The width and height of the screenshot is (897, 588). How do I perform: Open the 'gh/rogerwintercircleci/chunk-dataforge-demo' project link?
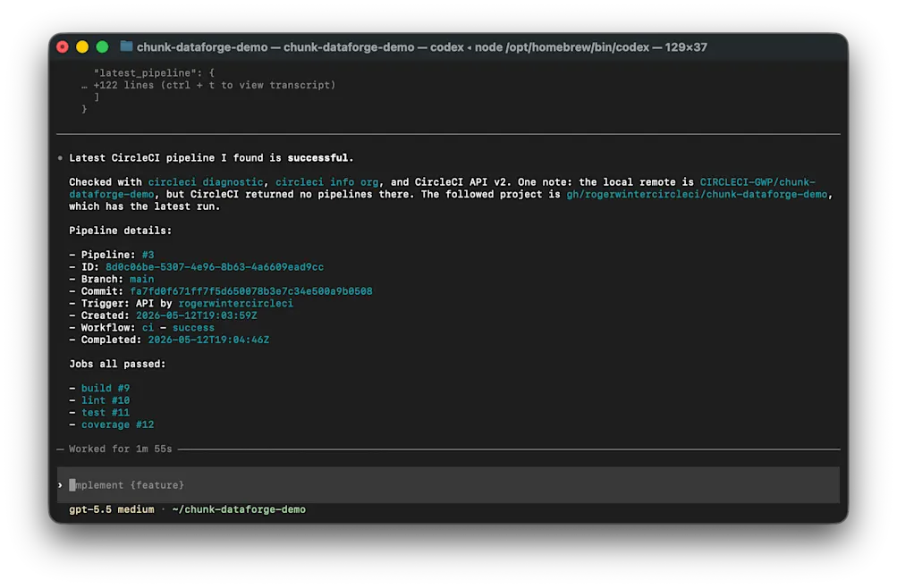tap(697, 194)
